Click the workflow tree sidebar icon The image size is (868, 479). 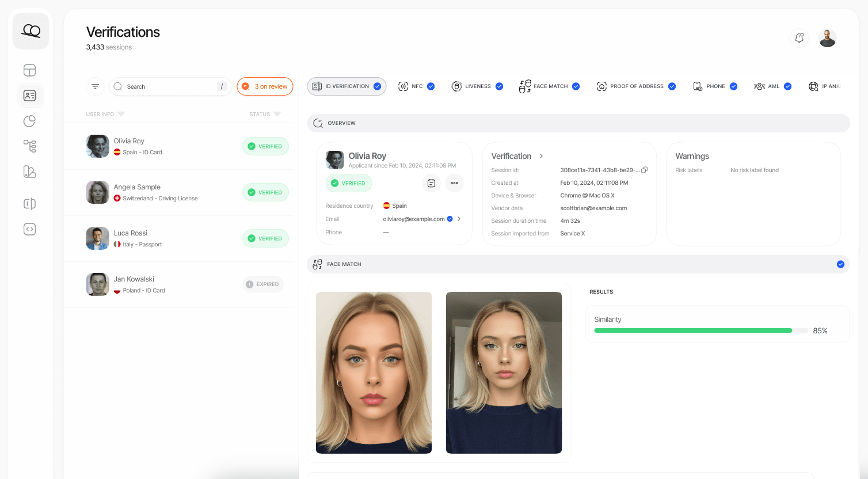[x=29, y=146]
